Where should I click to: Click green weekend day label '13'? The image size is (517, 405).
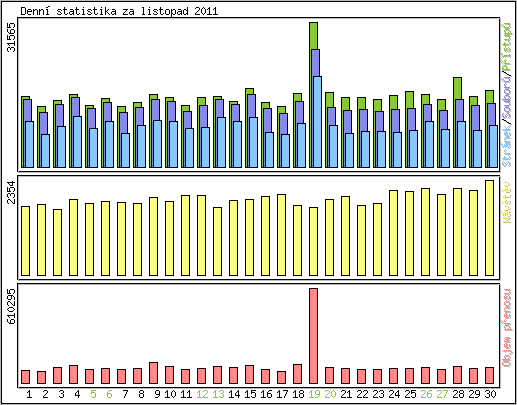click(x=218, y=394)
